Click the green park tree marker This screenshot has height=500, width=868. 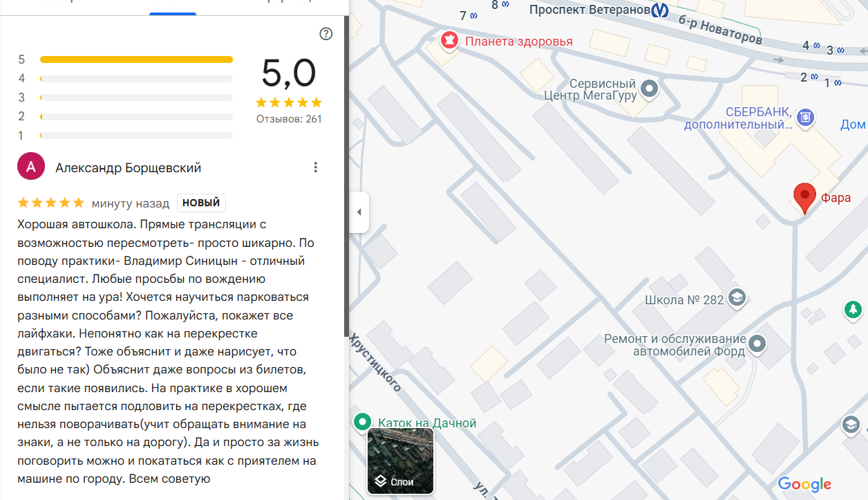[853, 310]
